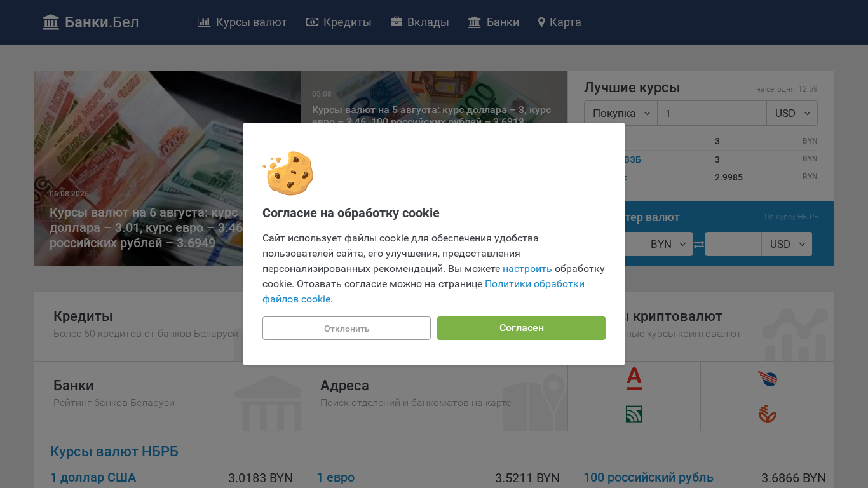Click the cookie image in the dialog
Screen dimensions: 868x488
click(288, 173)
